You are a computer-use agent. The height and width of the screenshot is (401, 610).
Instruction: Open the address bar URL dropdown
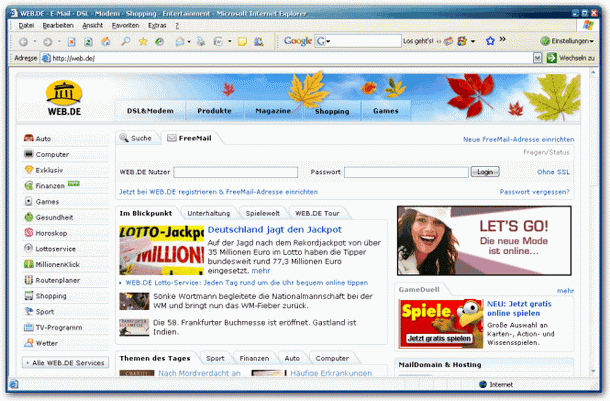(x=537, y=58)
